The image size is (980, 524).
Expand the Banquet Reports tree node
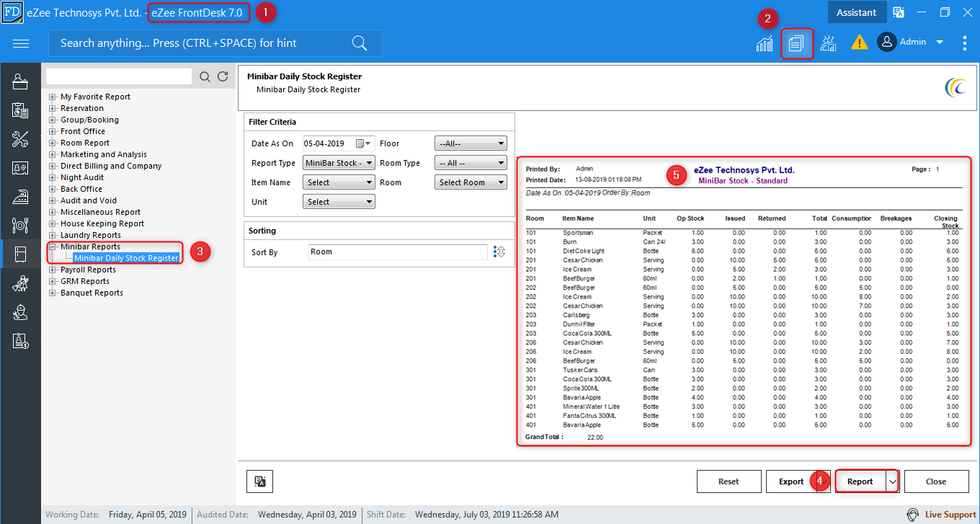(x=53, y=293)
